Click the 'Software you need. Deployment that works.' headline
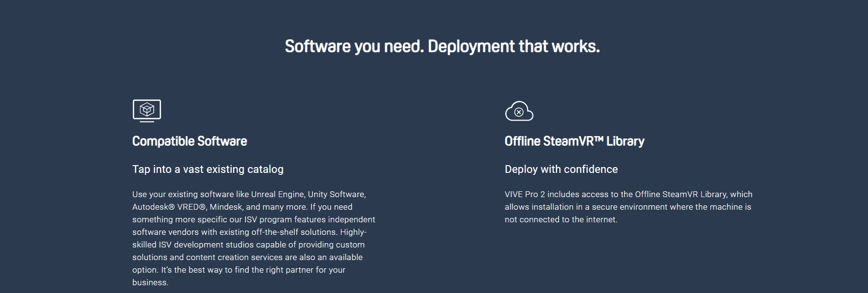 (442, 46)
